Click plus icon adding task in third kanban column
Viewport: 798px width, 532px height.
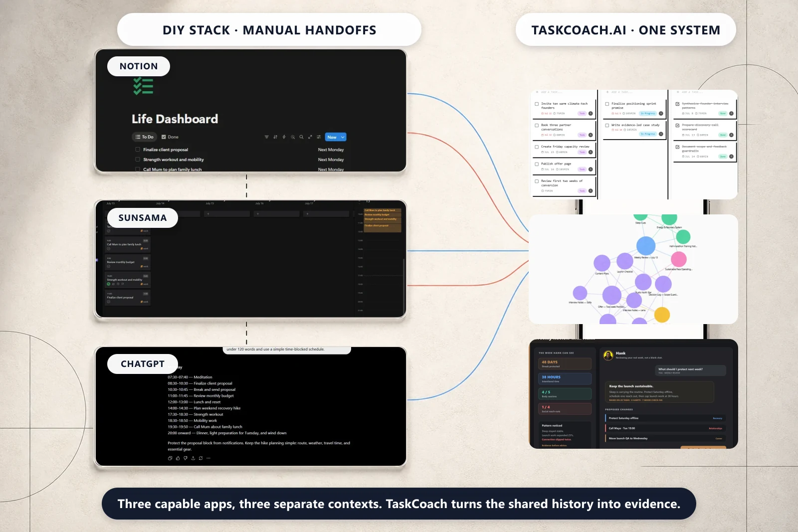coord(678,92)
